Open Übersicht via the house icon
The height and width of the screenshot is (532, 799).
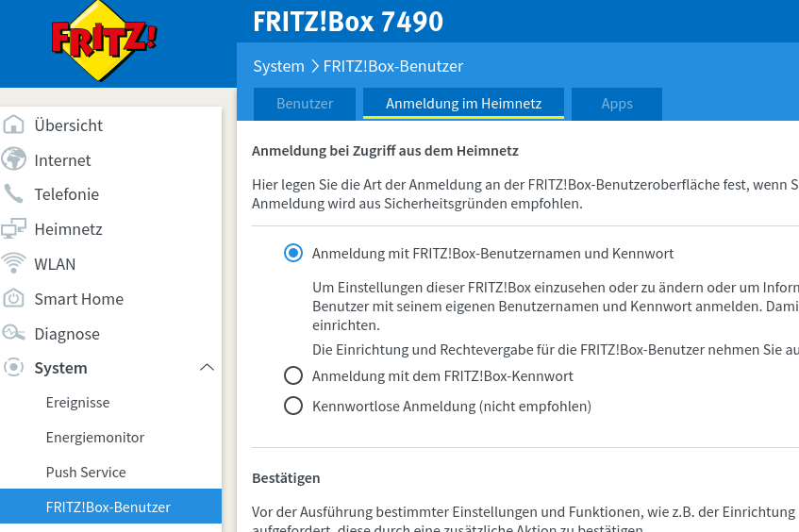[13, 125]
